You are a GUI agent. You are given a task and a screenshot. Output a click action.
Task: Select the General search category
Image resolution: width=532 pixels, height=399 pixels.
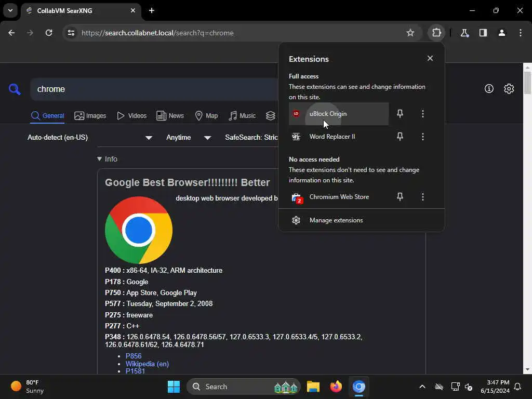tap(47, 116)
